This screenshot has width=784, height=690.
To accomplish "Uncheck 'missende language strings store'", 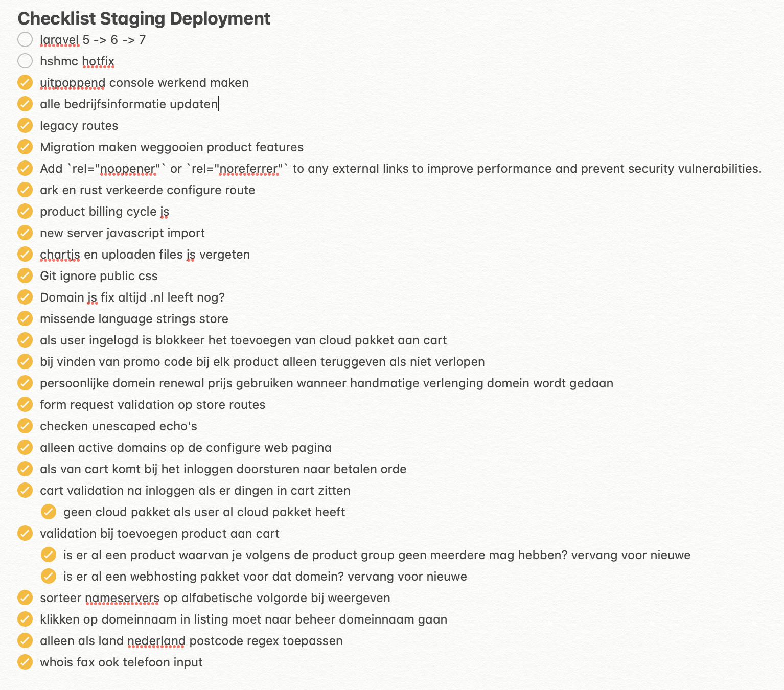I will (25, 318).
